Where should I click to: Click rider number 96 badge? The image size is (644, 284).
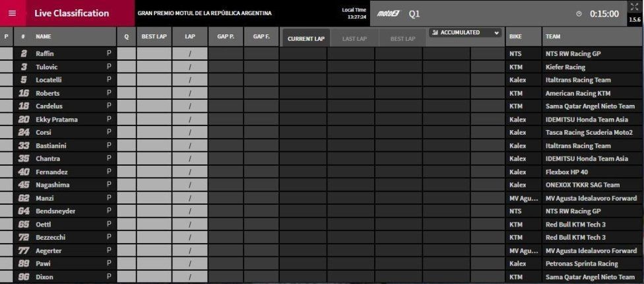[24, 277]
